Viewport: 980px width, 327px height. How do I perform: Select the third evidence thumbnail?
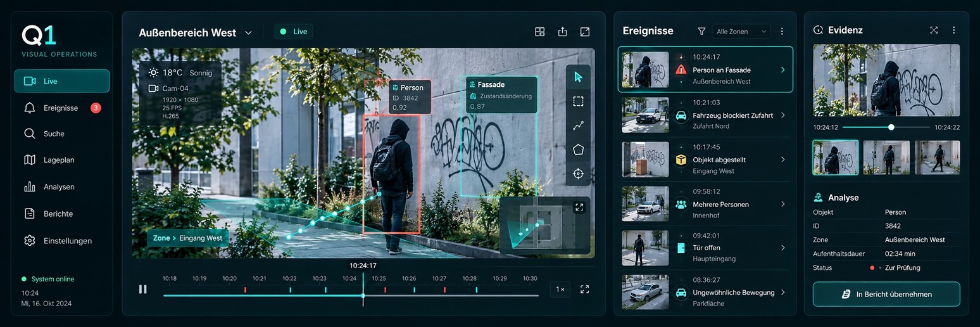(x=937, y=157)
